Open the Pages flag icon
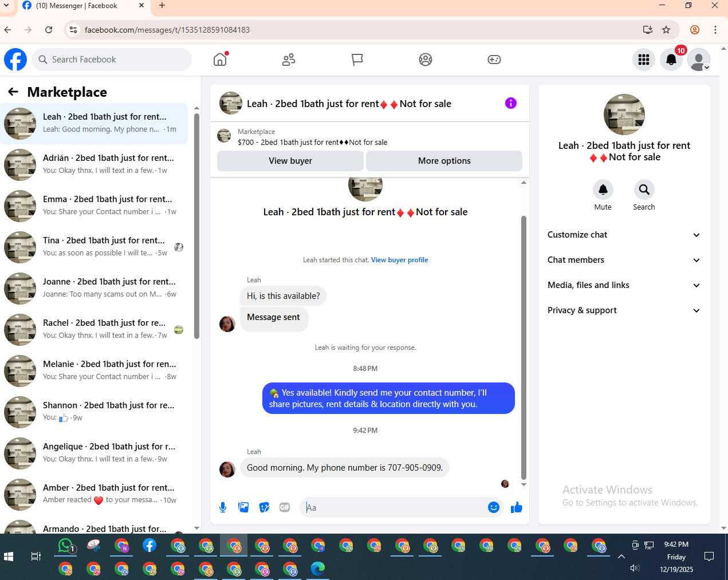The width and height of the screenshot is (728, 580). pyautogui.click(x=357, y=60)
